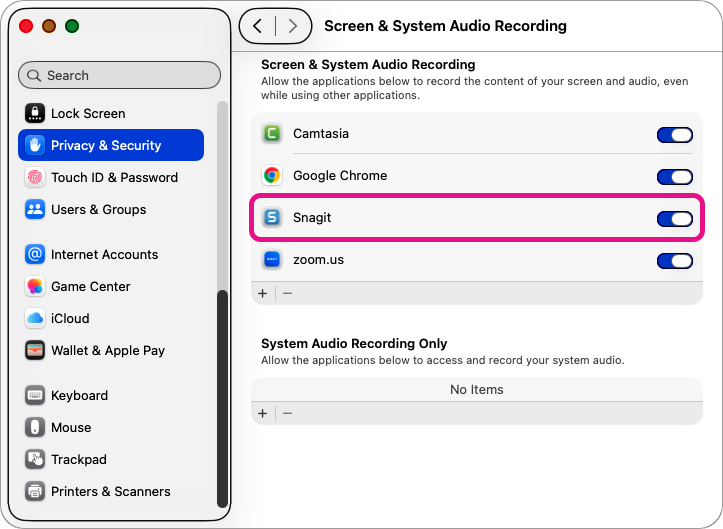The height and width of the screenshot is (529, 723).
Task: Click the Internet Accounts @ icon
Action: pos(35,254)
